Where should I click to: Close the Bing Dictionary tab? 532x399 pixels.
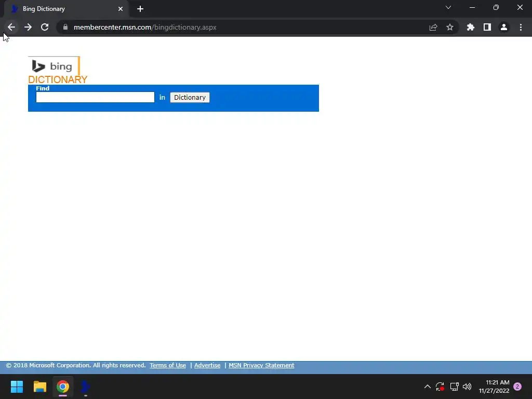[x=121, y=9]
